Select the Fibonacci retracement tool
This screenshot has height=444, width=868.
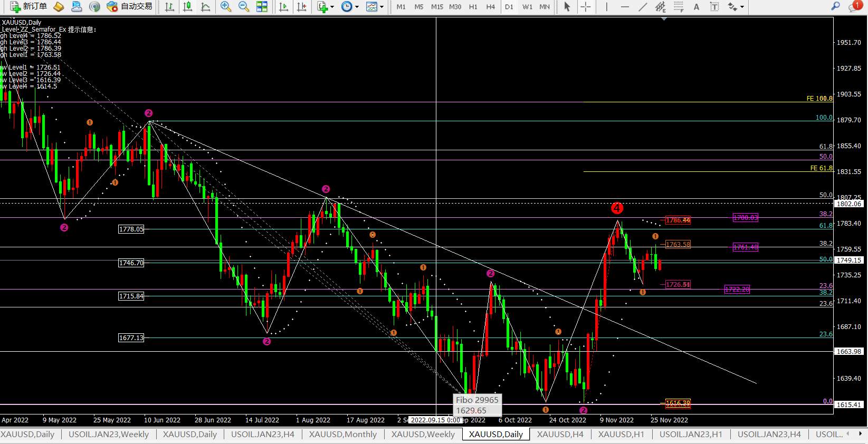(679, 7)
